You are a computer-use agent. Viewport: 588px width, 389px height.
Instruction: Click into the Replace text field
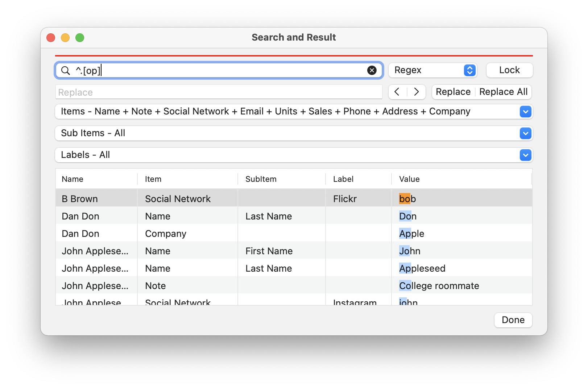219,92
